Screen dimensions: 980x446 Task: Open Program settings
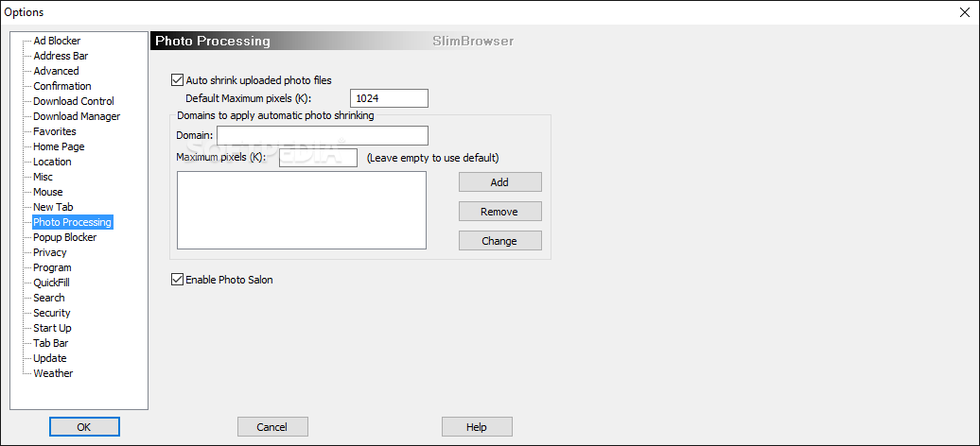(x=53, y=267)
